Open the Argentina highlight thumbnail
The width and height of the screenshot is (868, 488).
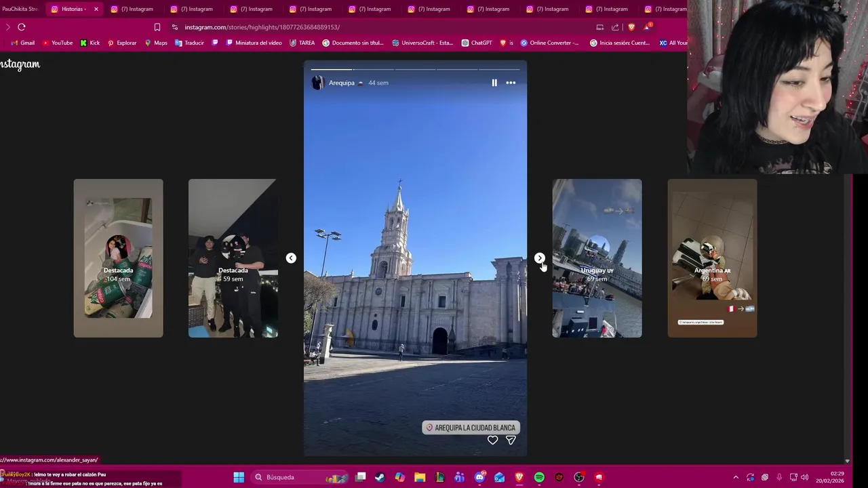712,258
